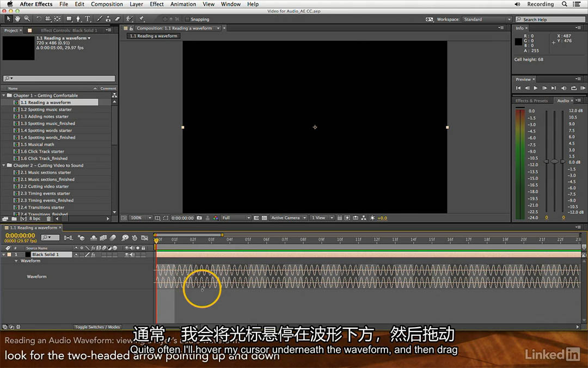This screenshot has width=588, height=368.
Task: Select the Eraser tool
Action: point(117,19)
